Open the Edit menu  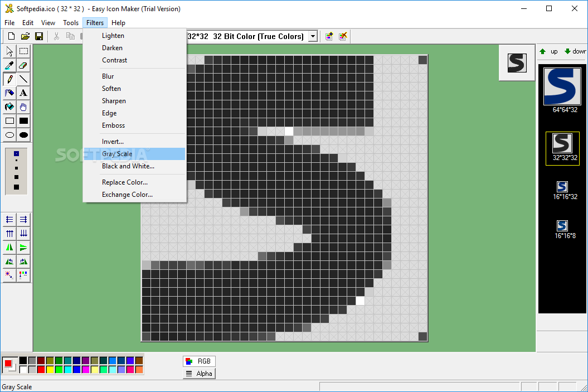28,23
